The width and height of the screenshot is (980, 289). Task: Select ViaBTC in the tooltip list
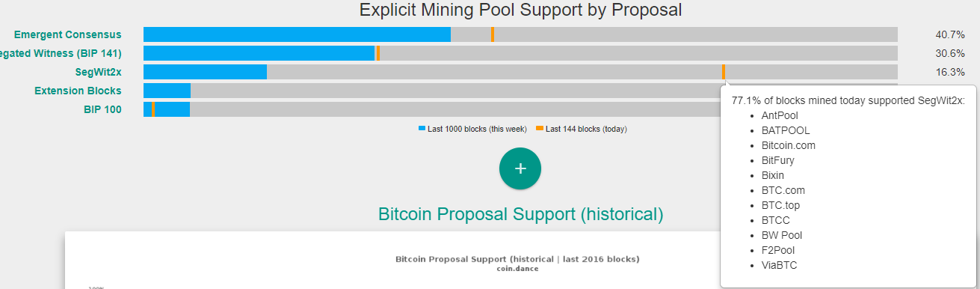pyautogui.click(x=780, y=265)
